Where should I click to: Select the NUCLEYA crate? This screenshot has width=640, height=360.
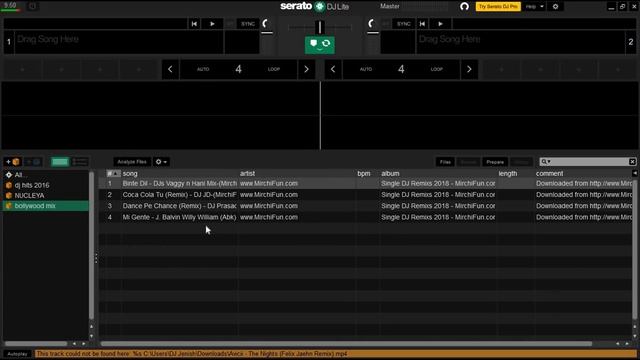[46, 196]
